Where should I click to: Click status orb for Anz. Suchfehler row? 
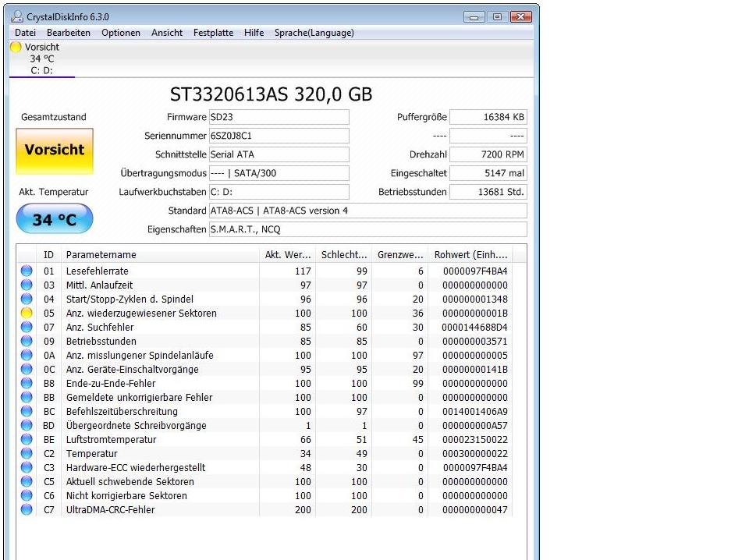click(x=27, y=327)
